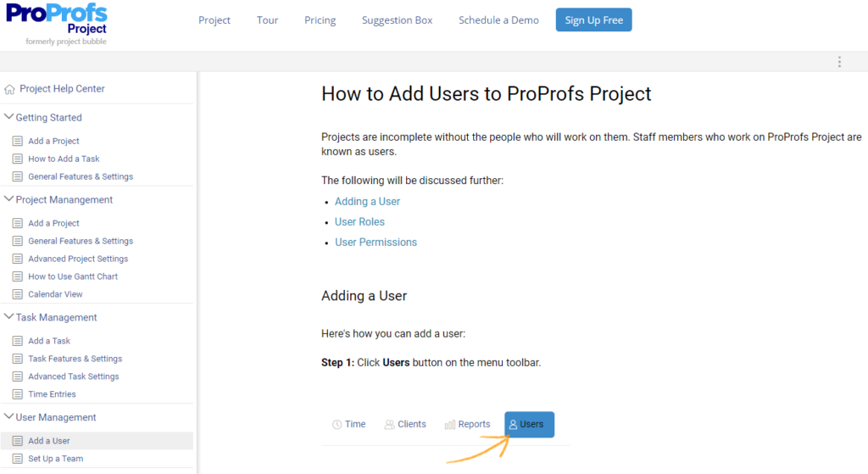The height and width of the screenshot is (474, 868).
Task: Follow the User Roles link
Action: 359,222
